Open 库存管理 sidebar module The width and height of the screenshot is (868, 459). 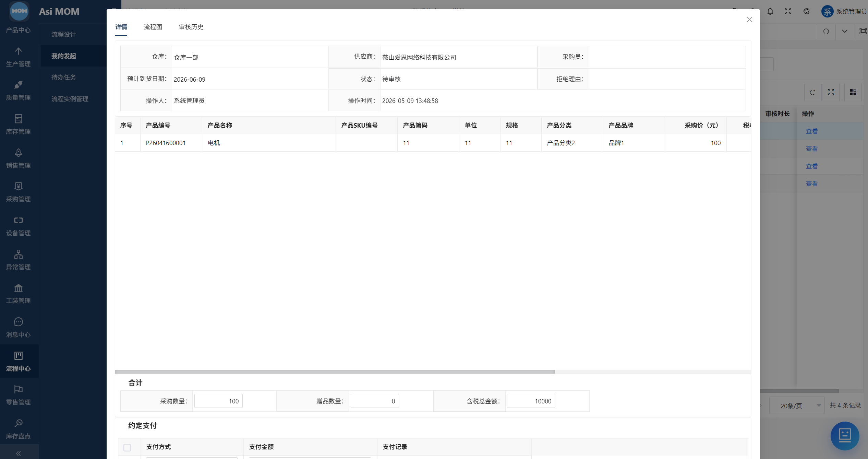19,125
